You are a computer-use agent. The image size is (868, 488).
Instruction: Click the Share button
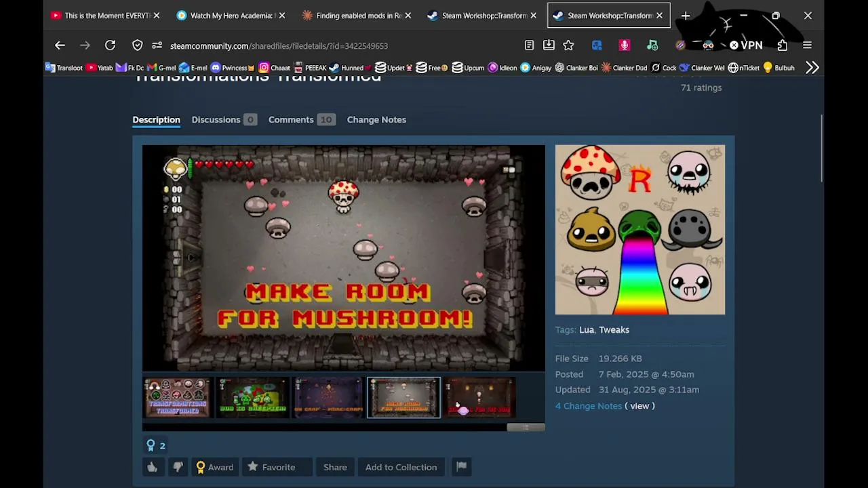335,467
